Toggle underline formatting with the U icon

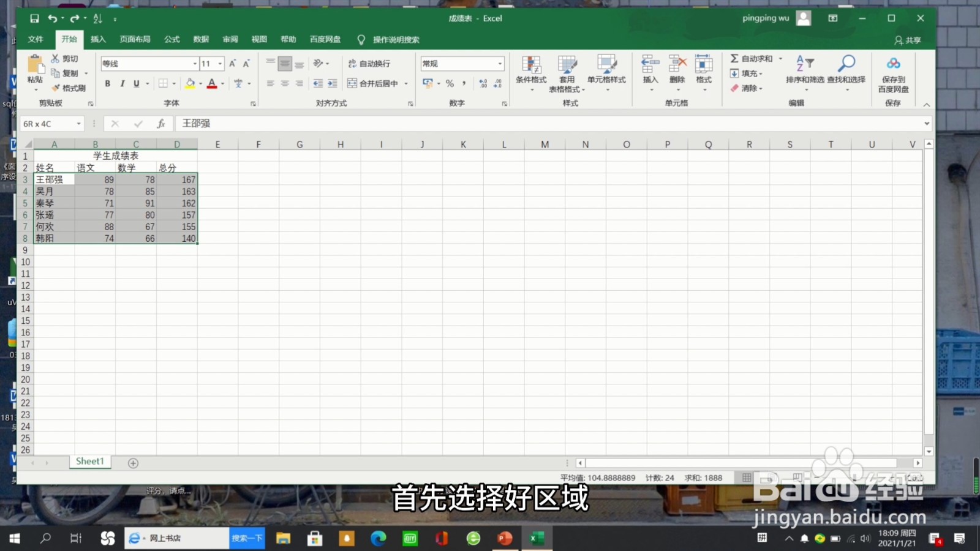[x=136, y=83]
